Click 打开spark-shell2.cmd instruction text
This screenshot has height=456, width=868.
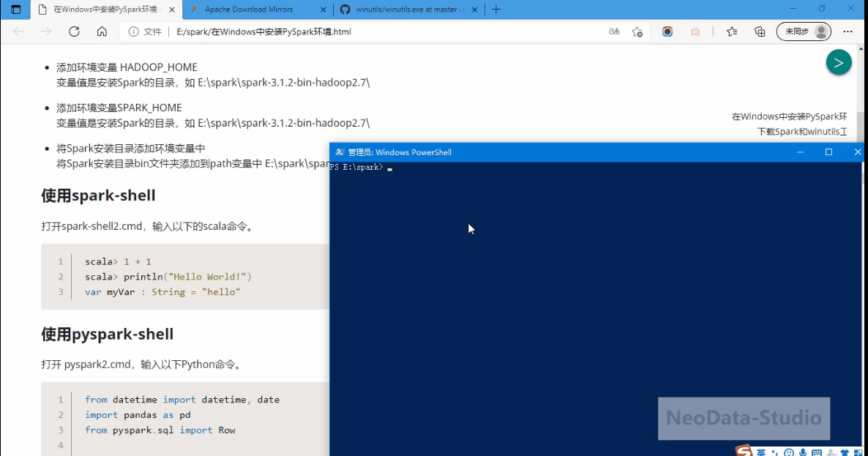click(148, 226)
